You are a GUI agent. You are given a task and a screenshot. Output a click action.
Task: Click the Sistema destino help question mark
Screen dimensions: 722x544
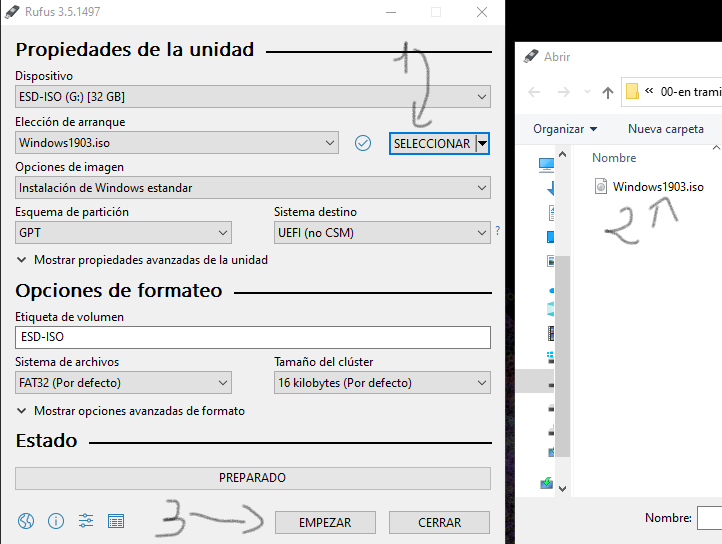498,230
